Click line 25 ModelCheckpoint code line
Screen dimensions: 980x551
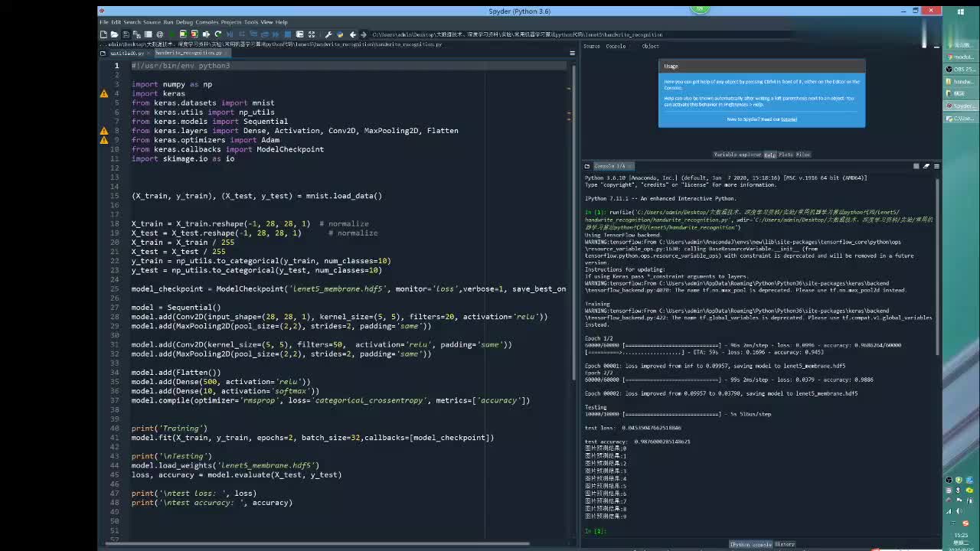tap(348, 289)
